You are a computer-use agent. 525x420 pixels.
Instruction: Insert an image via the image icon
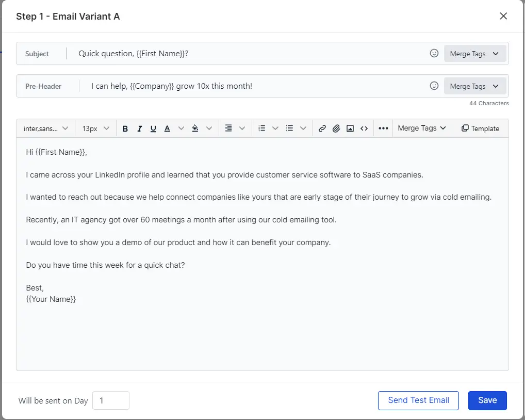[350, 129]
